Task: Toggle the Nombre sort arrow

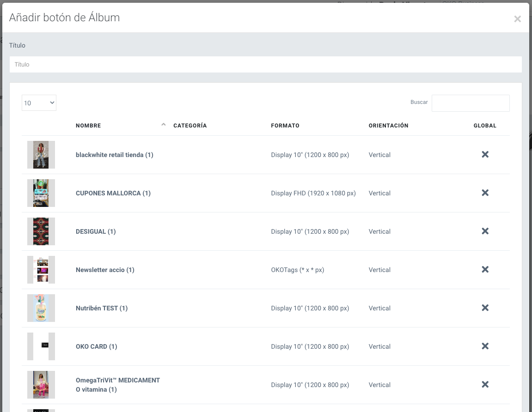Action: tap(164, 125)
